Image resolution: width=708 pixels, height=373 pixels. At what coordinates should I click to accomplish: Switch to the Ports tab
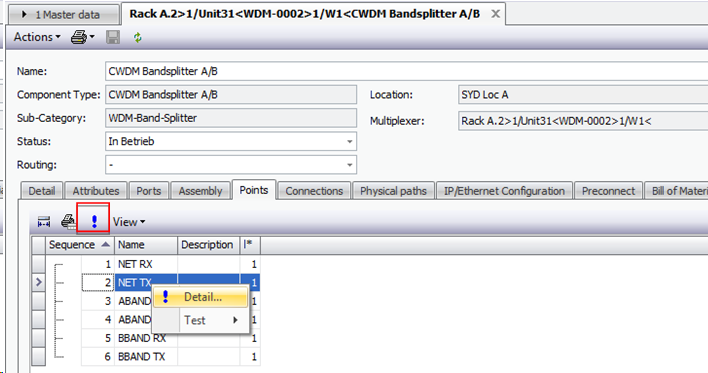click(x=149, y=191)
